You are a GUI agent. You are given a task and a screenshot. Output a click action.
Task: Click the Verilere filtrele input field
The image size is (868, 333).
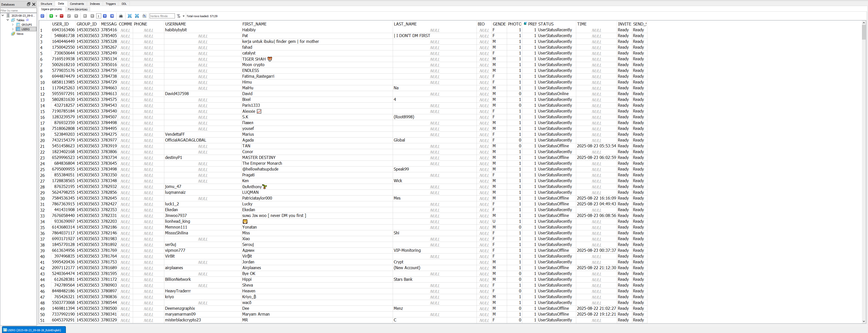coord(162,16)
